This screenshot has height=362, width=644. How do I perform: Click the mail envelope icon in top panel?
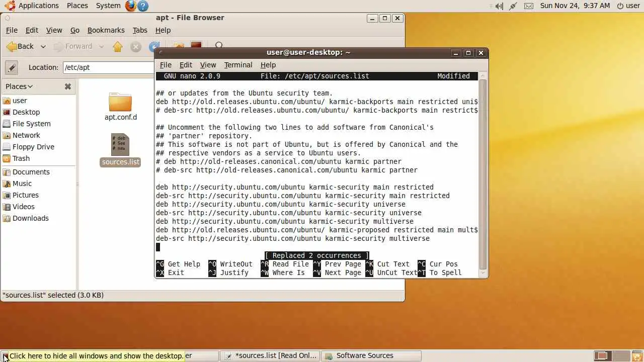point(529,6)
